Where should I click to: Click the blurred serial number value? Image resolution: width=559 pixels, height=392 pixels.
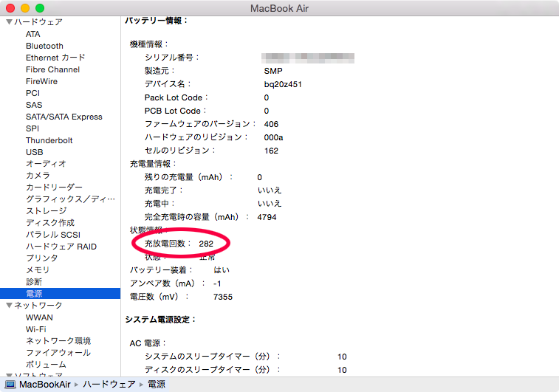pos(308,58)
